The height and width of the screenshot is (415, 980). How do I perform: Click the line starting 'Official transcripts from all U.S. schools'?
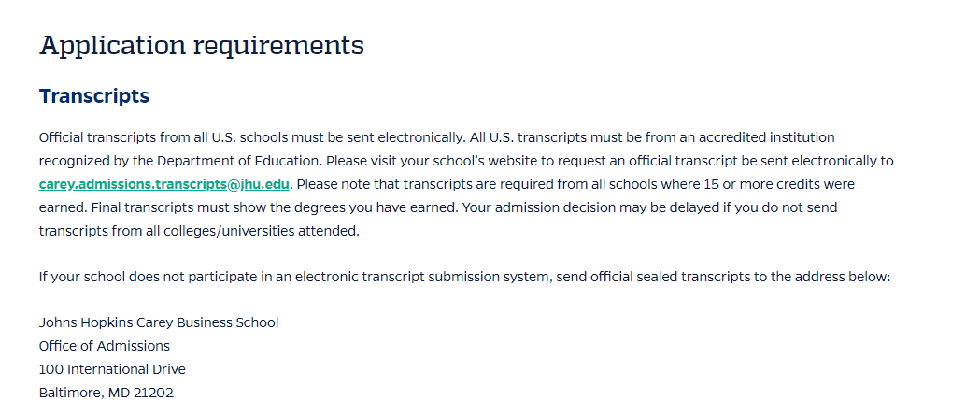436,137
